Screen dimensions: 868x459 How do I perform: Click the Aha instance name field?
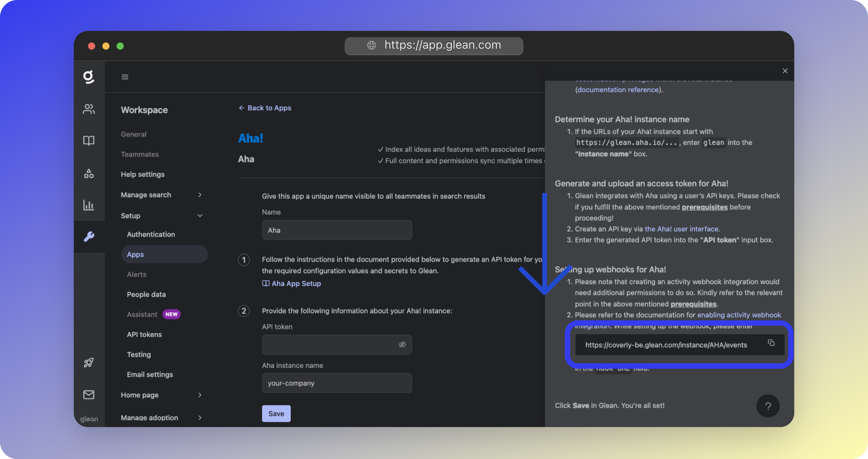click(337, 383)
